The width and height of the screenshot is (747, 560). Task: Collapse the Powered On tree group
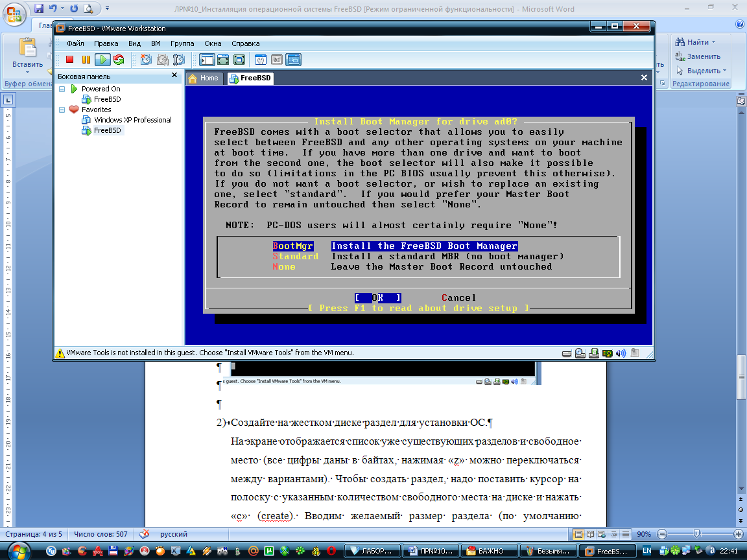(62, 89)
